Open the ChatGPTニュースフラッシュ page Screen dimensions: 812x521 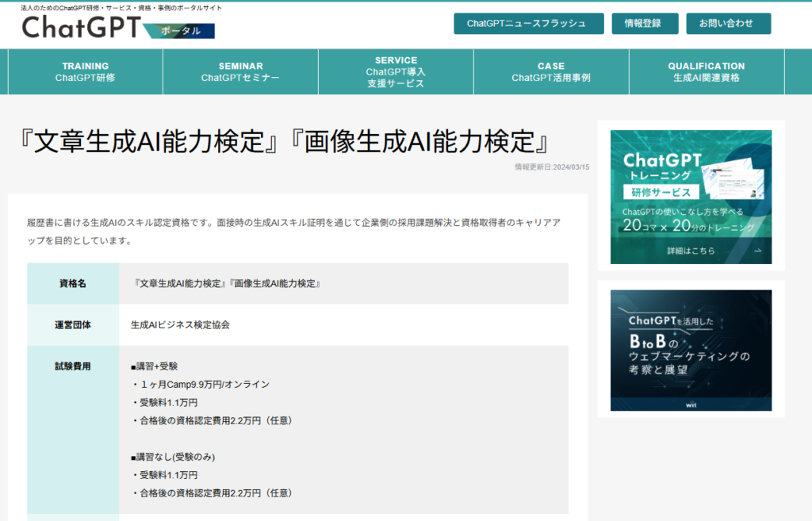(x=528, y=24)
